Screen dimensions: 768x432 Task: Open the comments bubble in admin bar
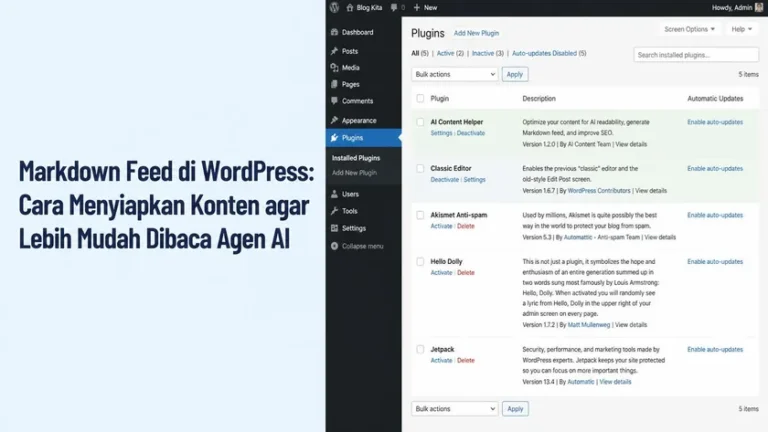click(394, 7)
